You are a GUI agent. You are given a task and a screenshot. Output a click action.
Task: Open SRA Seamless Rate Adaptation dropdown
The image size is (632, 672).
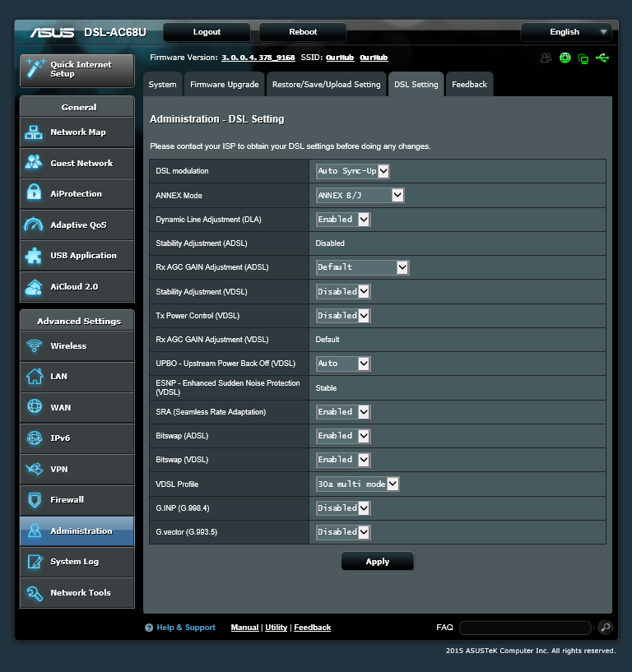coord(343,412)
